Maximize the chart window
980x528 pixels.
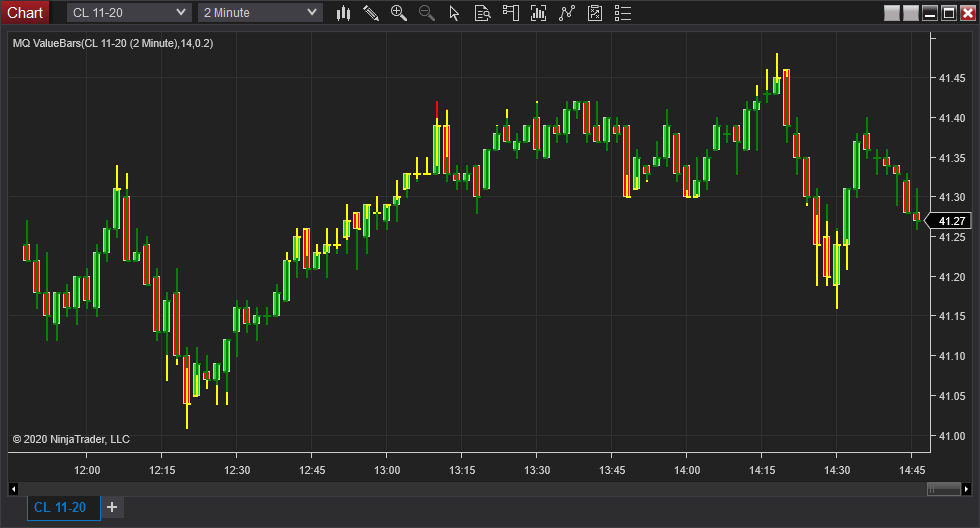coord(949,12)
